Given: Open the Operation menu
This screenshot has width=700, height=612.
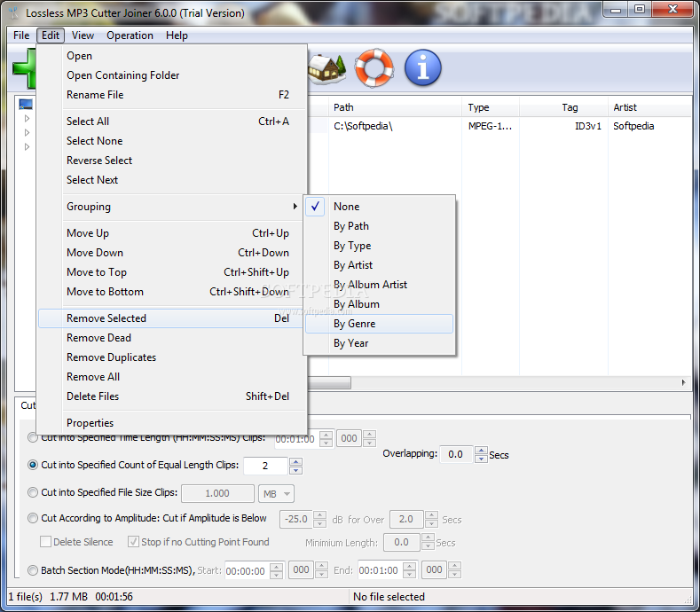Looking at the screenshot, I should click(x=130, y=35).
